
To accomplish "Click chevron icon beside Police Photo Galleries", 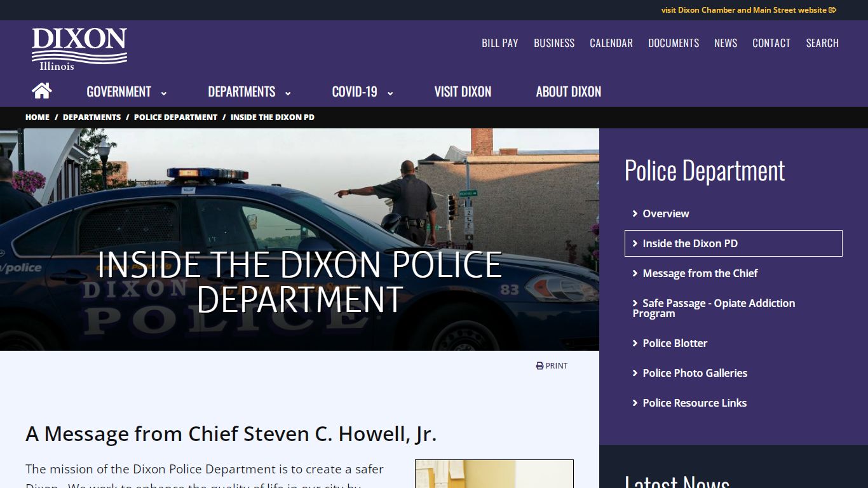I will (635, 374).
